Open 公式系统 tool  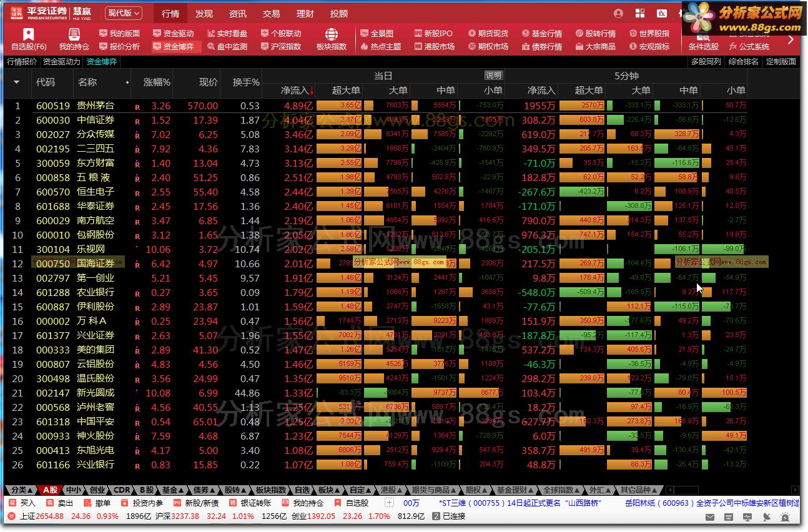tap(749, 47)
